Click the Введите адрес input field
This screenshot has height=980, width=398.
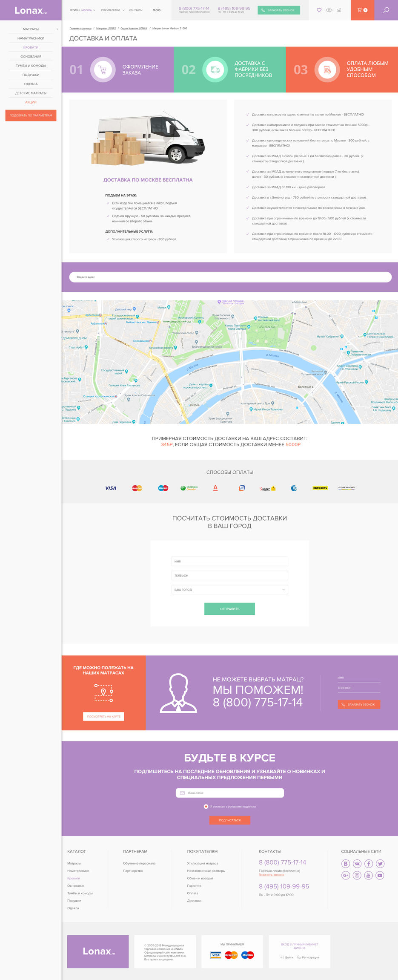click(230, 277)
